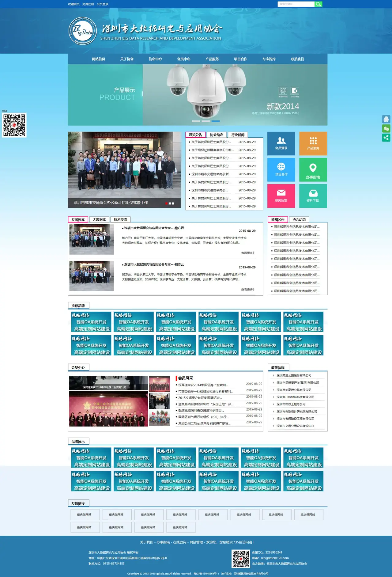Close the floating QR code with 关闭
Screen dimensions: 392x577
pyautogui.click(x=4, y=111)
